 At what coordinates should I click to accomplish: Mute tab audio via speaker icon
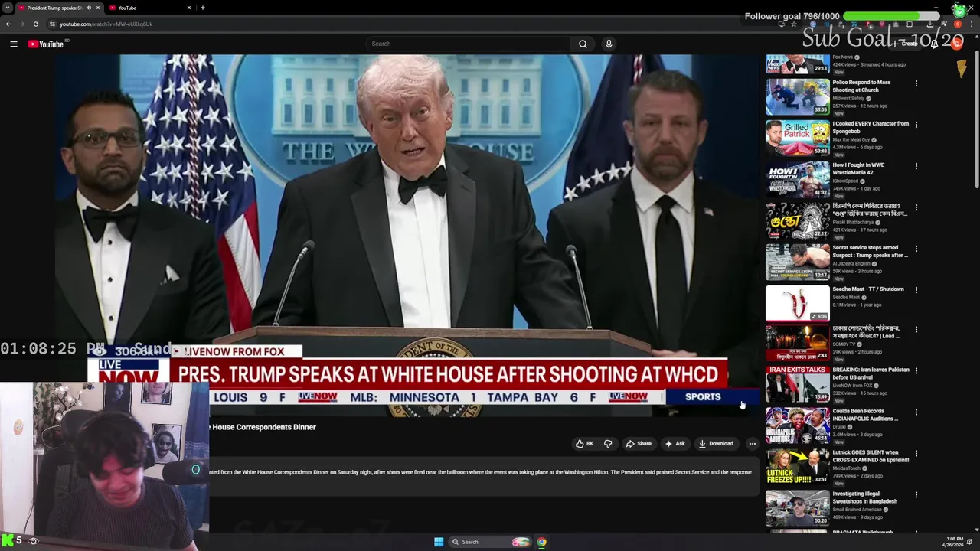coord(88,8)
